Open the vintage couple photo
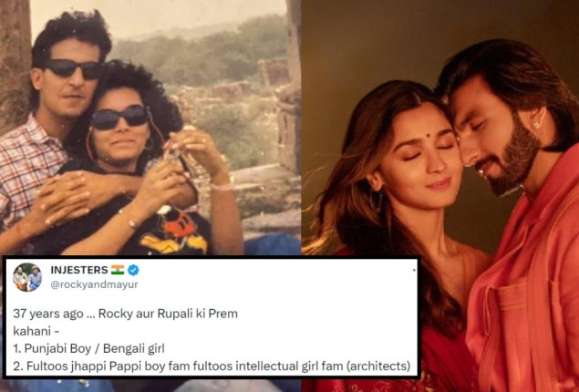 [x=150, y=128]
